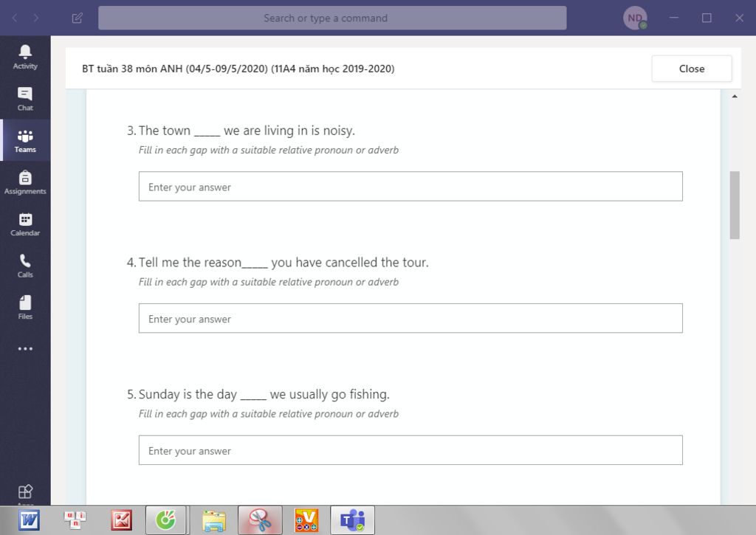Open the Calendar view
This screenshot has width=756, height=535.
(25, 224)
